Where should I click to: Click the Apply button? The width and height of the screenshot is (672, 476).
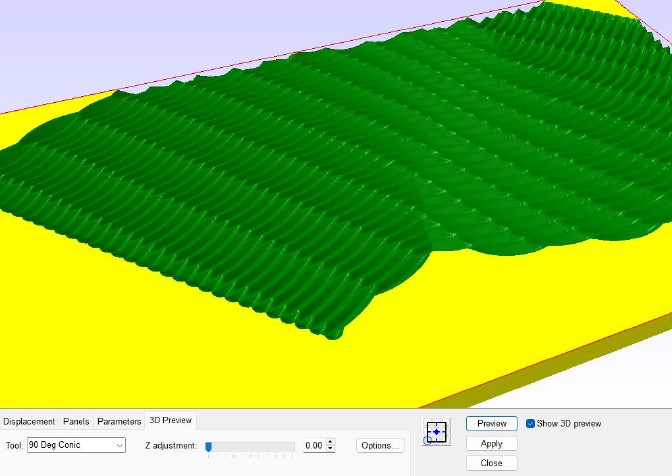click(491, 443)
